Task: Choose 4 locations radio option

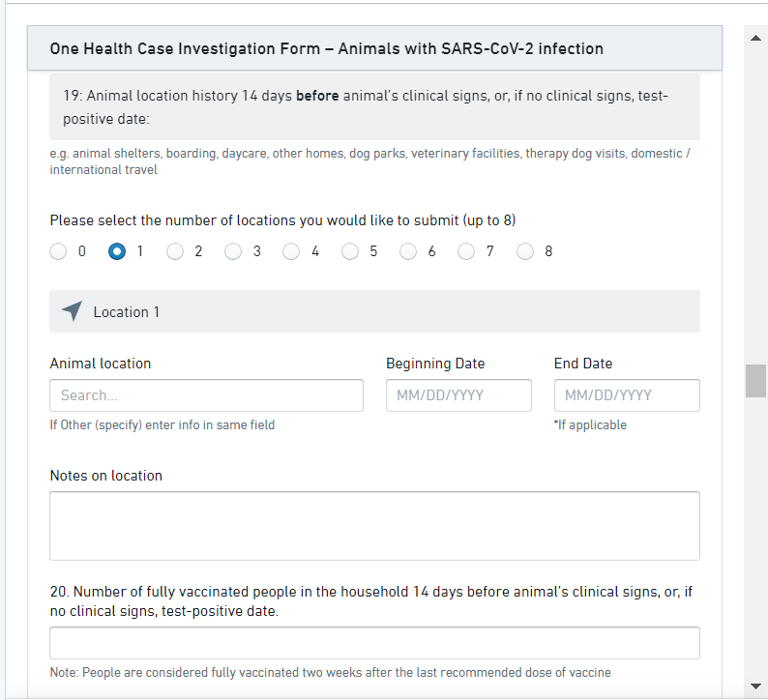Action: tap(291, 251)
